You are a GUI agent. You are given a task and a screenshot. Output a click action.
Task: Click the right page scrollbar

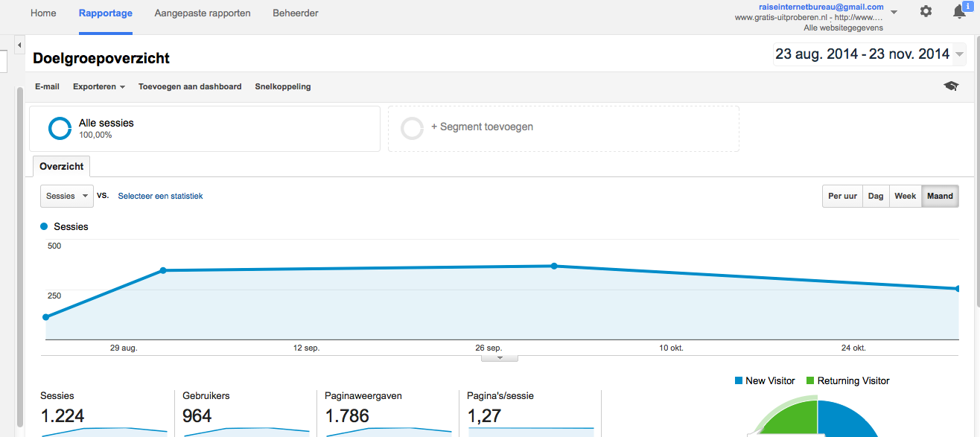[977, 170]
